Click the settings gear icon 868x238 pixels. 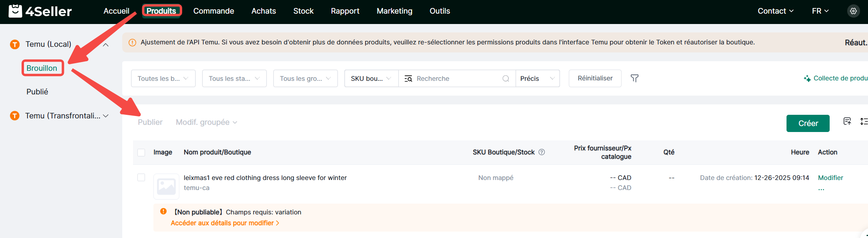[853, 11]
